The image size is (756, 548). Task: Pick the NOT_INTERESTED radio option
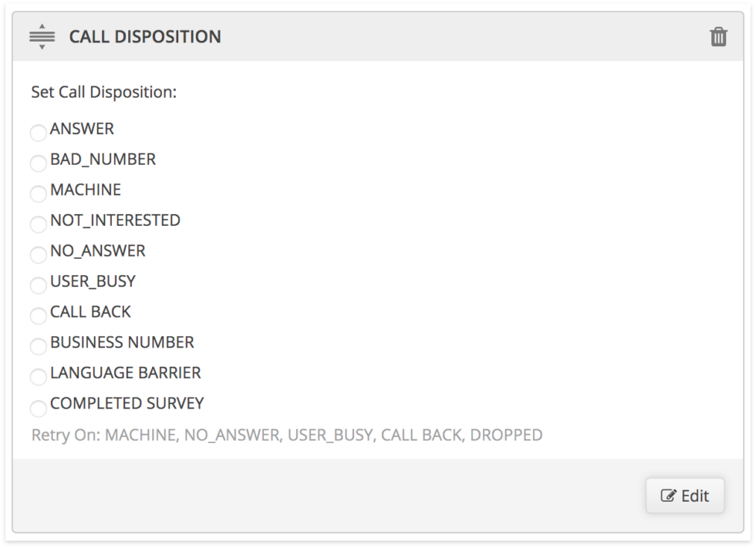[38, 224]
